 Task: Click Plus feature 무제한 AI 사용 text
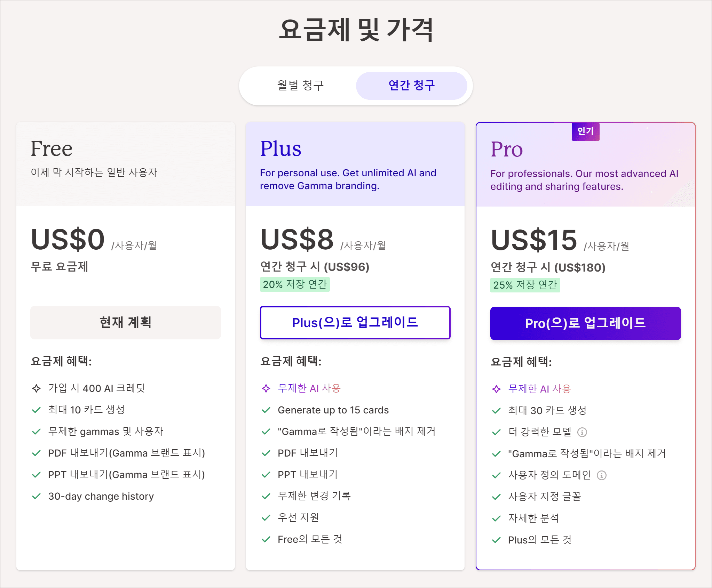point(309,388)
